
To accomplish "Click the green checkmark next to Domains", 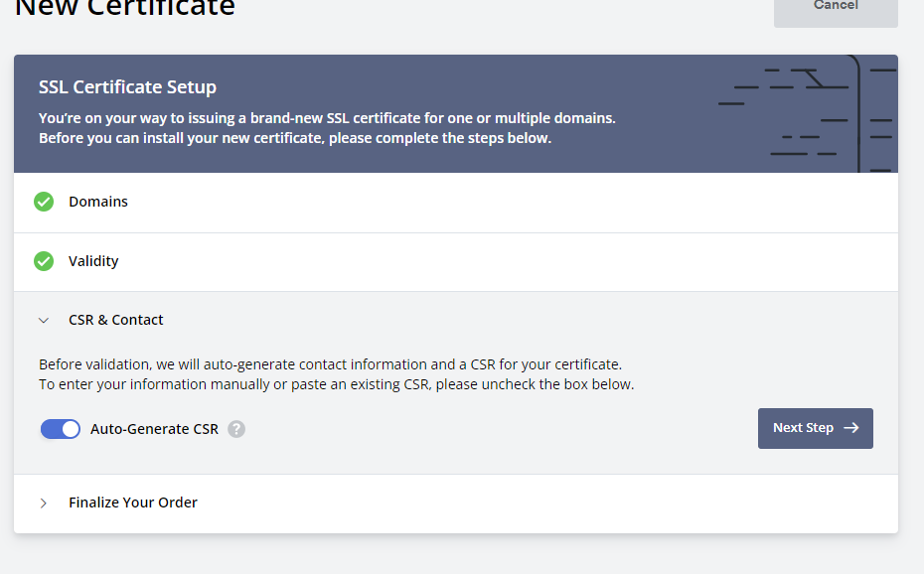I will click(x=44, y=202).
